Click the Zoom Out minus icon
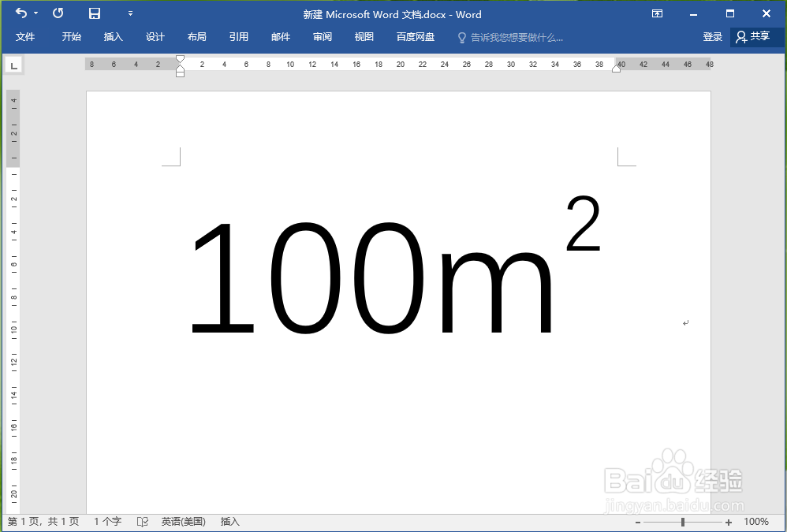The image size is (787, 532). point(639,521)
